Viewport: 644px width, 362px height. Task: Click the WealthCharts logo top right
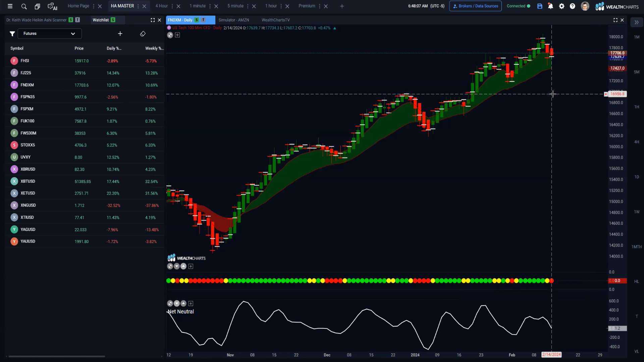tap(617, 6)
